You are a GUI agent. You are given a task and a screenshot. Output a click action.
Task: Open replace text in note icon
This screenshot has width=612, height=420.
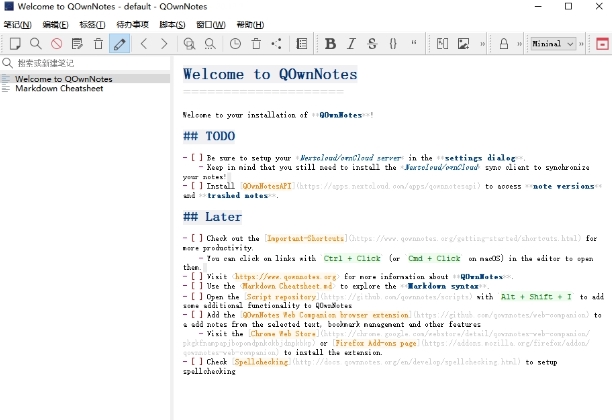click(x=210, y=43)
